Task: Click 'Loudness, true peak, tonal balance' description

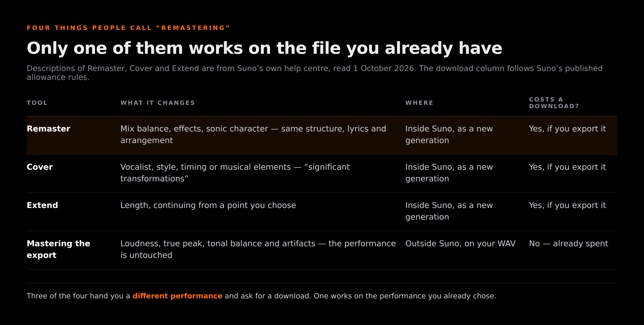Action: click(x=258, y=249)
